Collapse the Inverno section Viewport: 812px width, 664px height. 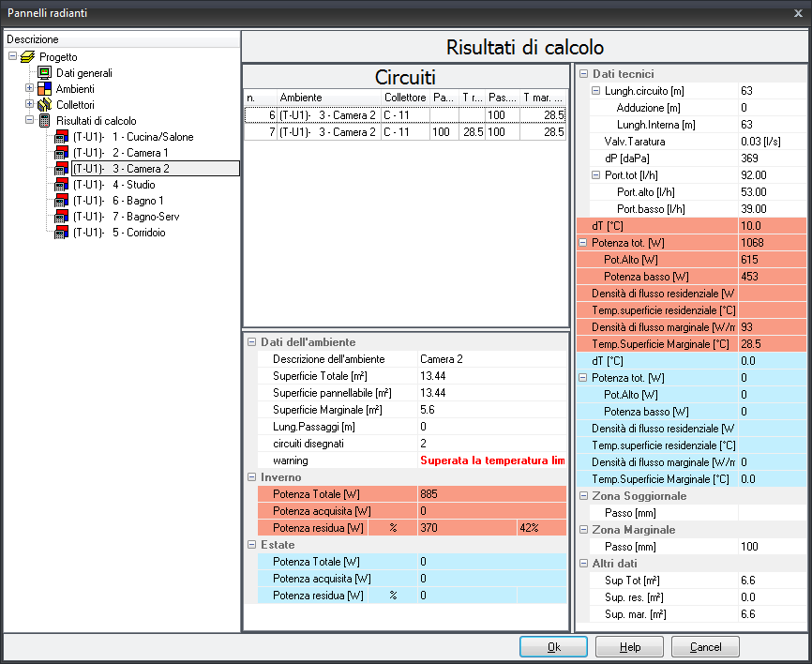coord(251,477)
